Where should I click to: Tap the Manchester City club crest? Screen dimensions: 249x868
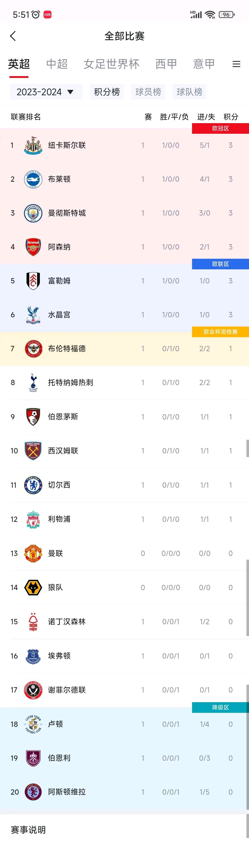point(33,213)
